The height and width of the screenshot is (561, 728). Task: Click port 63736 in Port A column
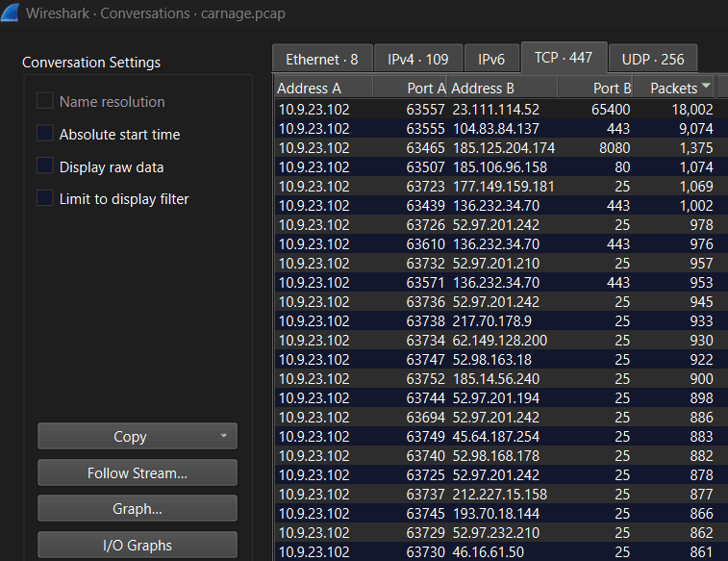(x=425, y=302)
